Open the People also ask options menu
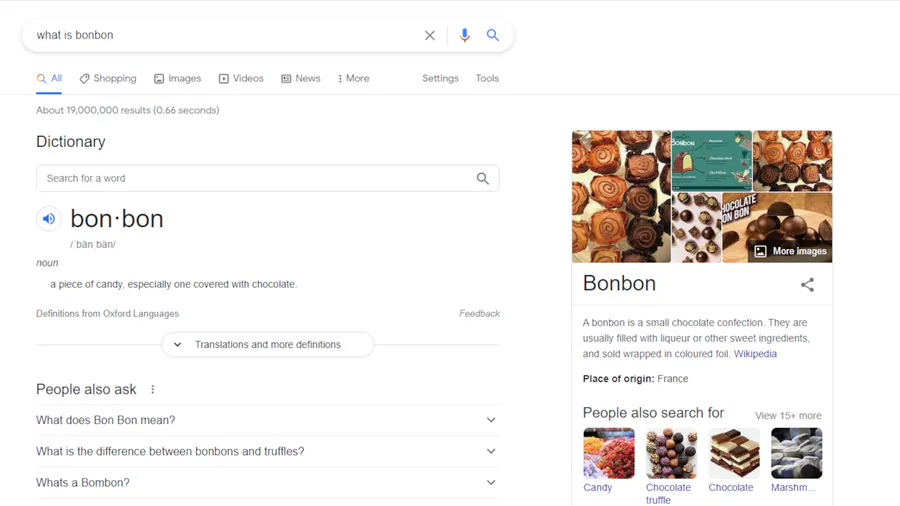Image resolution: width=900 pixels, height=506 pixels. (153, 390)
